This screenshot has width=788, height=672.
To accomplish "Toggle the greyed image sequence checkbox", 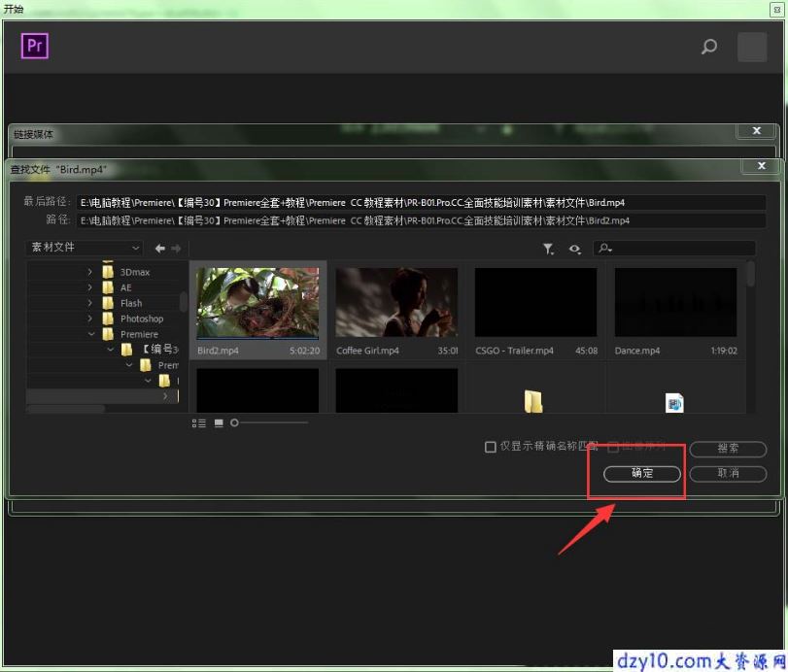I will 613,447.
